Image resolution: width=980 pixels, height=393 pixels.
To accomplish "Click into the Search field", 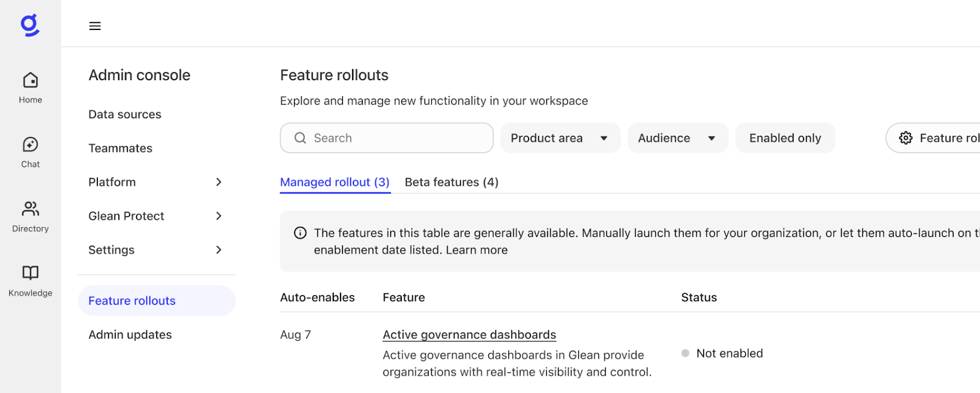I will tap(392, 138).
